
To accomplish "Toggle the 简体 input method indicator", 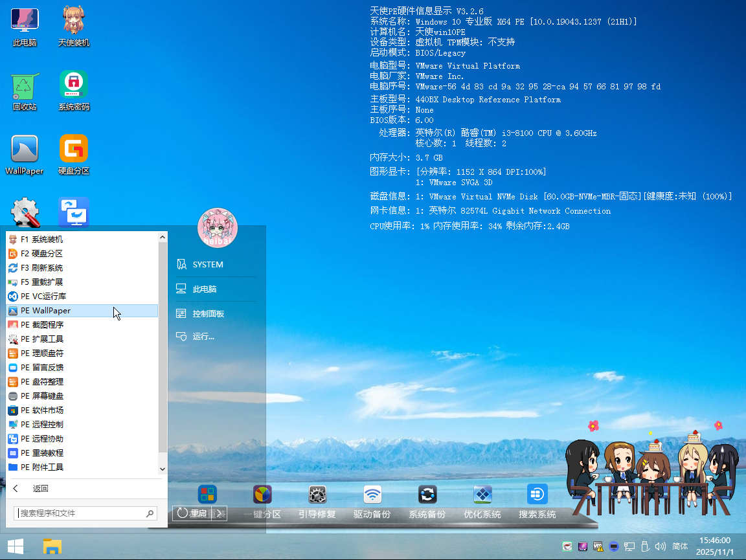I will pyautogui.click(x=680, y=546).
